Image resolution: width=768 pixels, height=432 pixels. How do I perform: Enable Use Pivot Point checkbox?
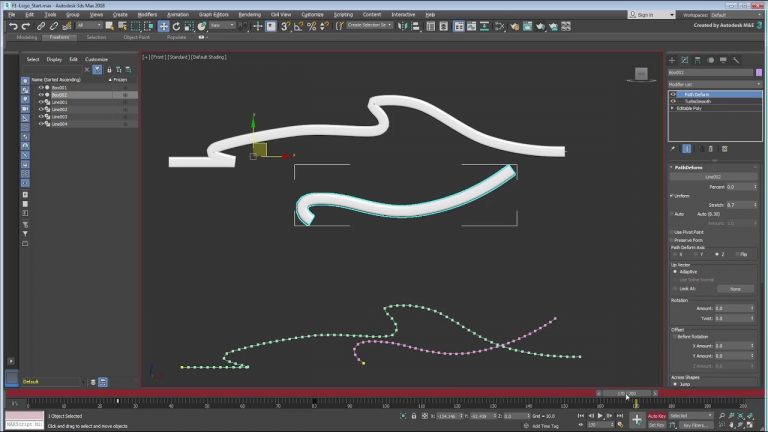click(x=672, y=232)
